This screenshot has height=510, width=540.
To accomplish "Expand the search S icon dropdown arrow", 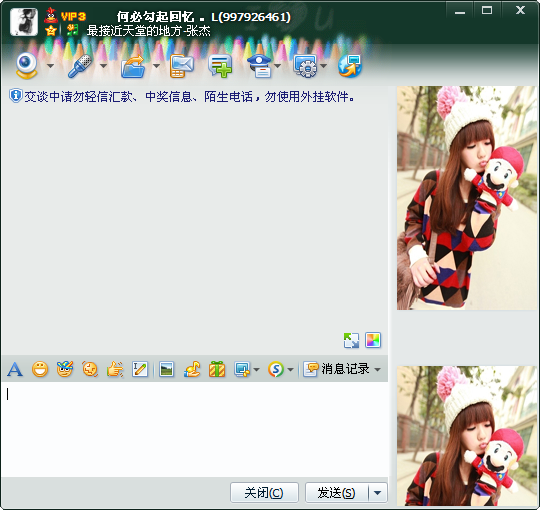I will pos(290,370).
